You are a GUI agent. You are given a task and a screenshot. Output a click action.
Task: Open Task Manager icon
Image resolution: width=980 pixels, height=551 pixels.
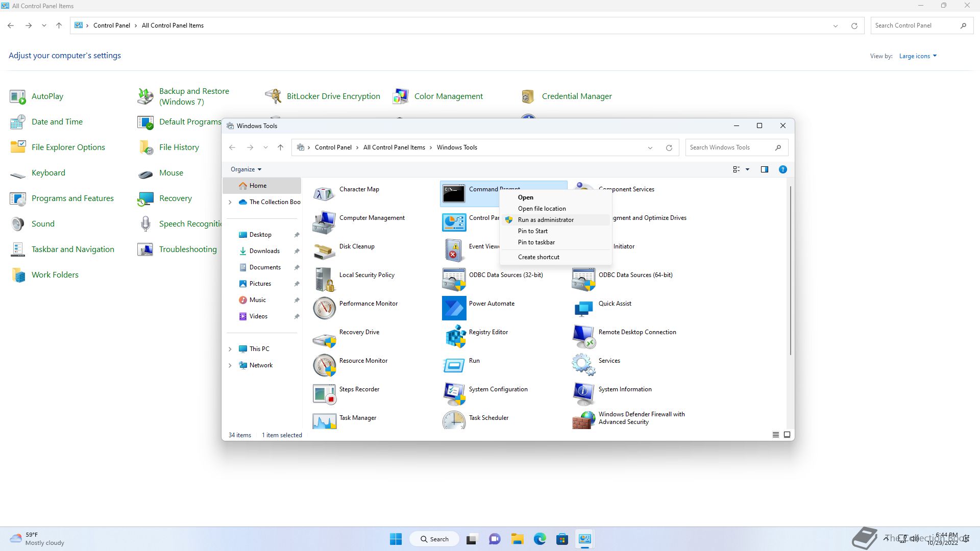[324, 421]
